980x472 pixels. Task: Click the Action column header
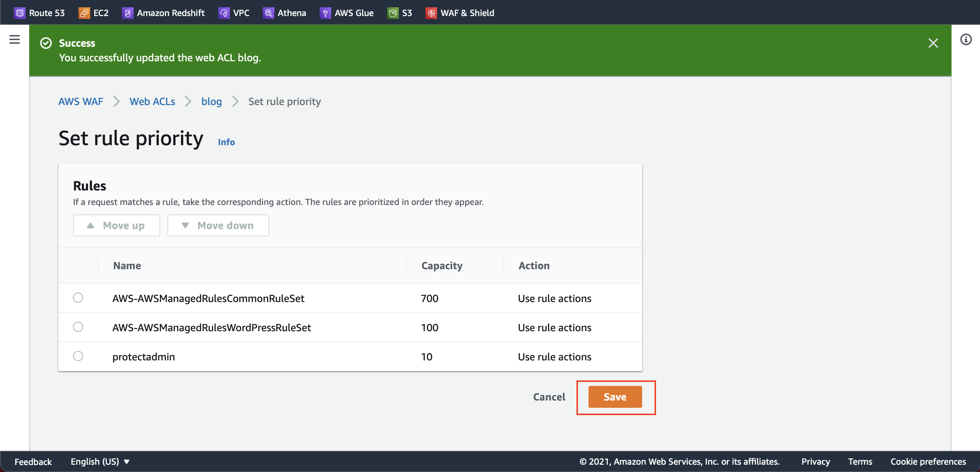pyautogui.click(x=534, y=266)
